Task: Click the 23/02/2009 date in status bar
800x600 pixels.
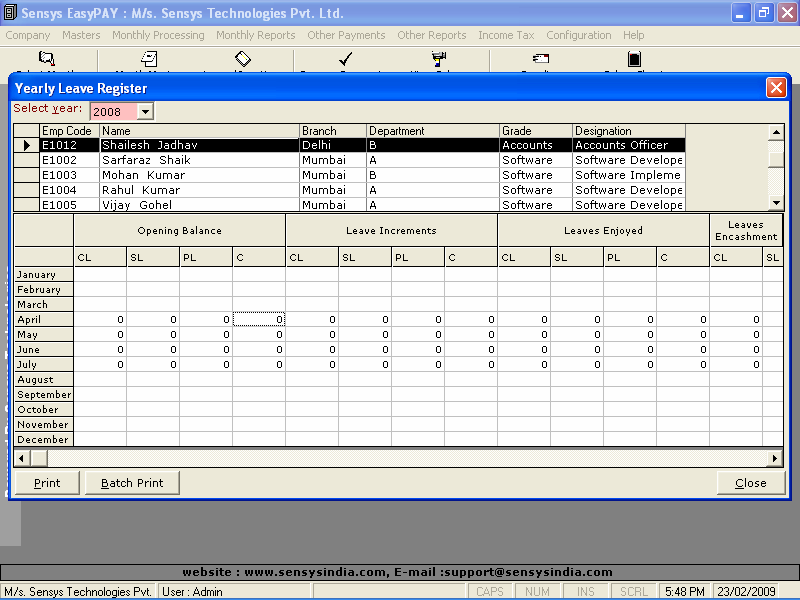Action: [746, 591]
